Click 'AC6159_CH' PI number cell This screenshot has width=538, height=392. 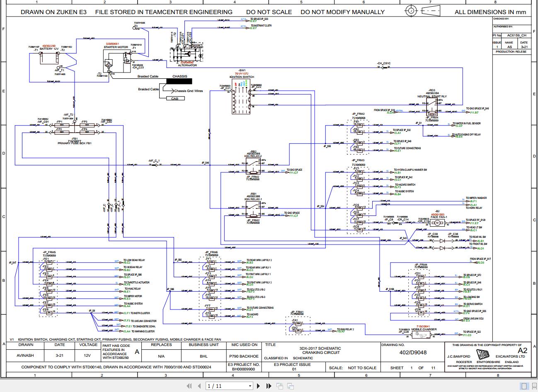pyautogui.click(x=517, y=36)
